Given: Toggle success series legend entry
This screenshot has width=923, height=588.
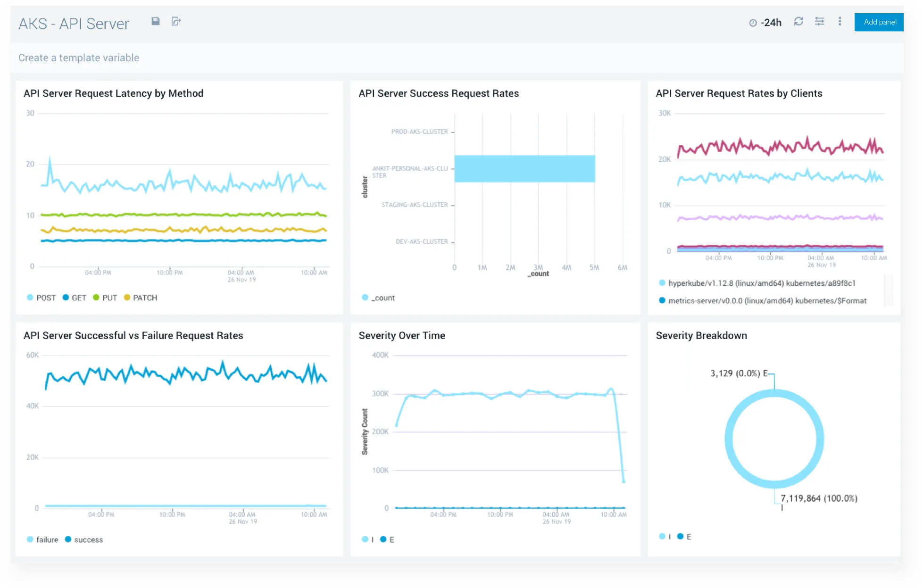Looking at the screenshot, I should pos(84,539).
